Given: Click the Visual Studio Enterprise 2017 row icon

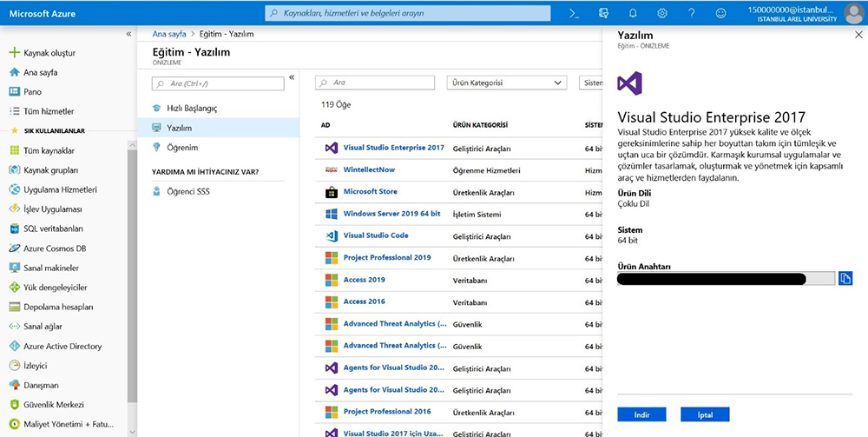Looking at the screenshot, I should click(332, 148).
